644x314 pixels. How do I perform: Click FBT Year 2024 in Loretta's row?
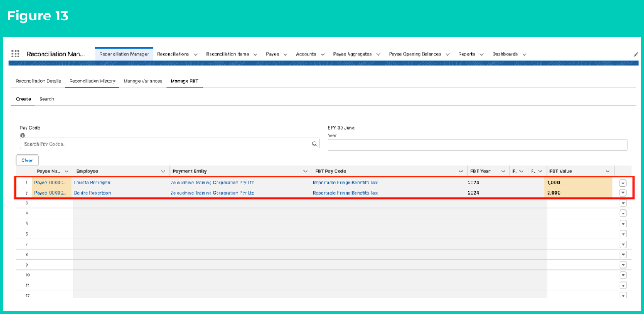(473, 183)
